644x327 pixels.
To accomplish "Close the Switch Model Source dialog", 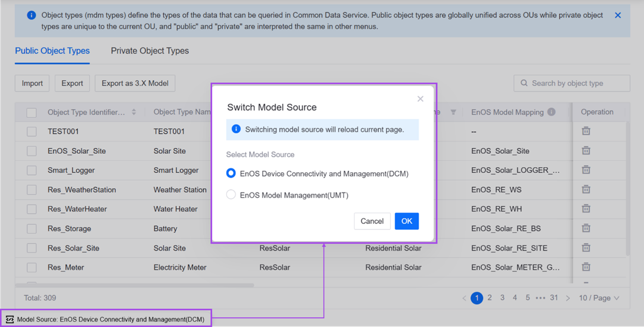I will pos(420,99).
